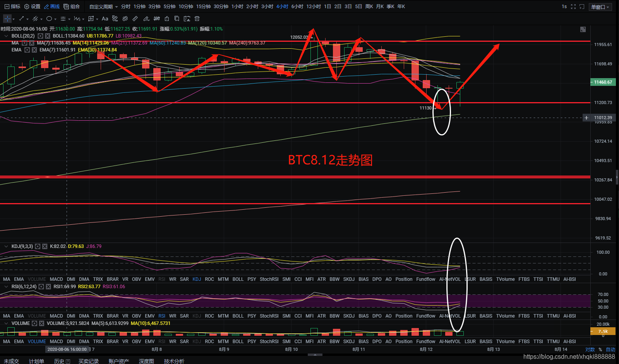Click the plus icon on price axis

click(x=586, y=118)
